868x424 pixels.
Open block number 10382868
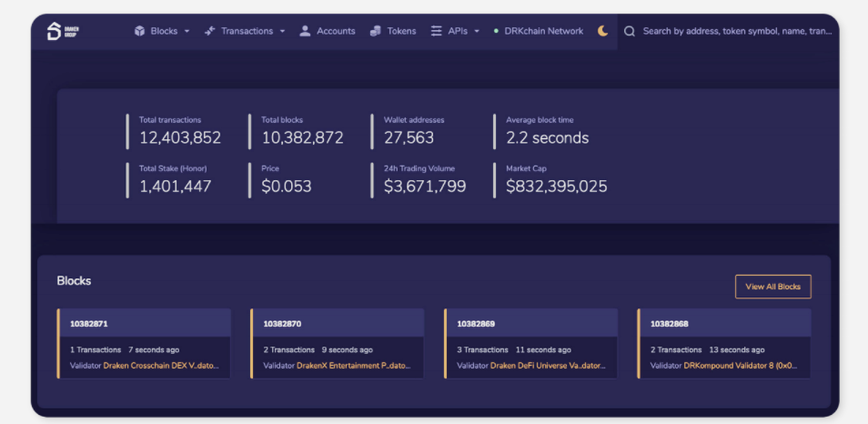[670, 324]
